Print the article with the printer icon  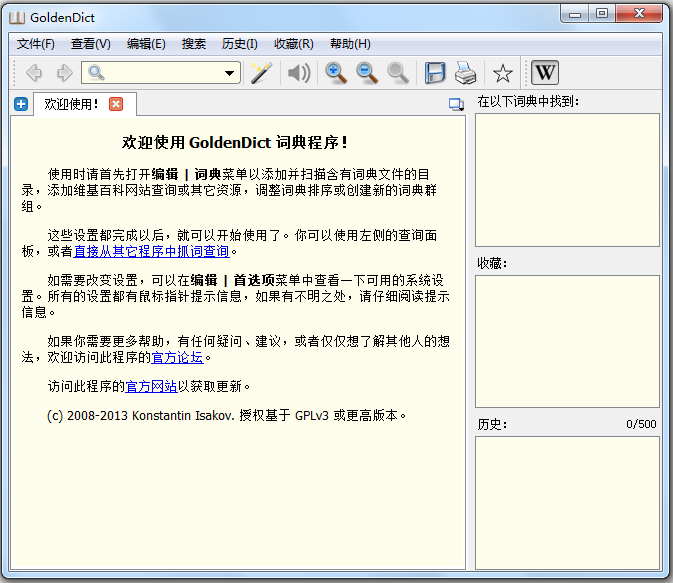(465, 73)
